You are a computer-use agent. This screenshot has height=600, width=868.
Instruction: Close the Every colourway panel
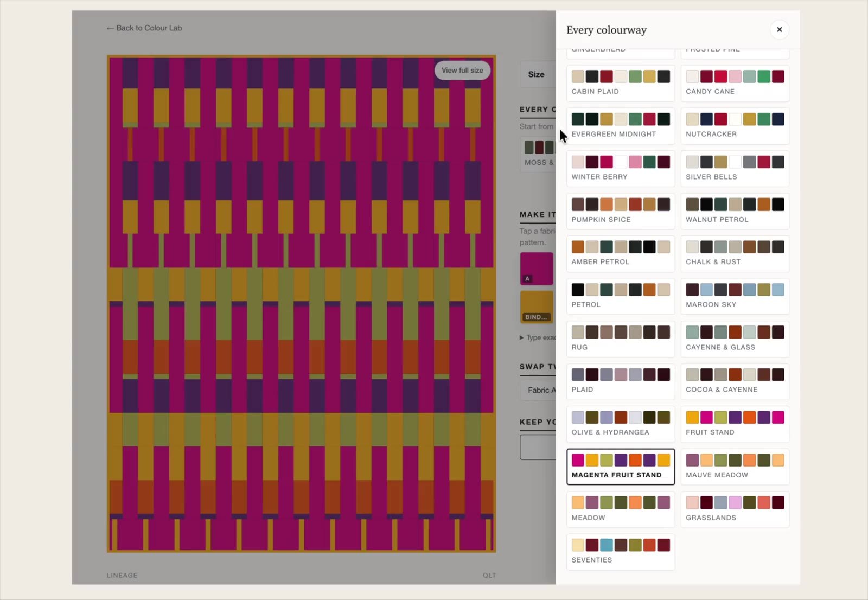[779, 30]
